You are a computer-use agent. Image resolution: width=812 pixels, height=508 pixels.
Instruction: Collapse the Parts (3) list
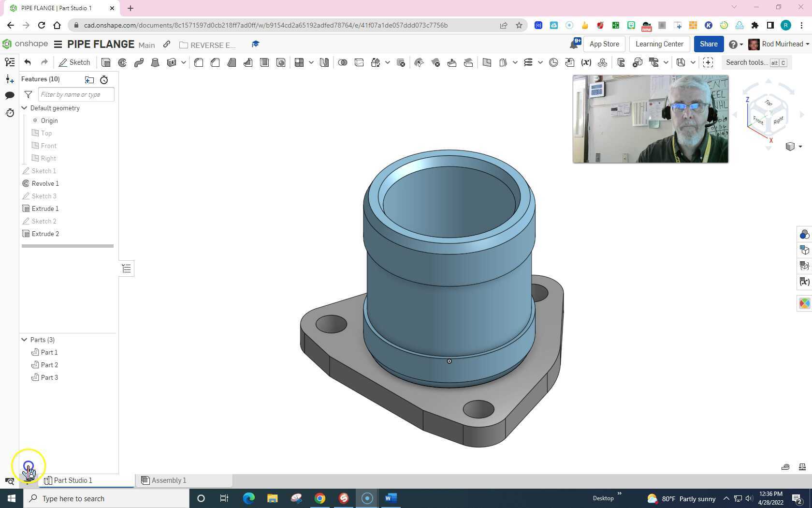[24, 340]
